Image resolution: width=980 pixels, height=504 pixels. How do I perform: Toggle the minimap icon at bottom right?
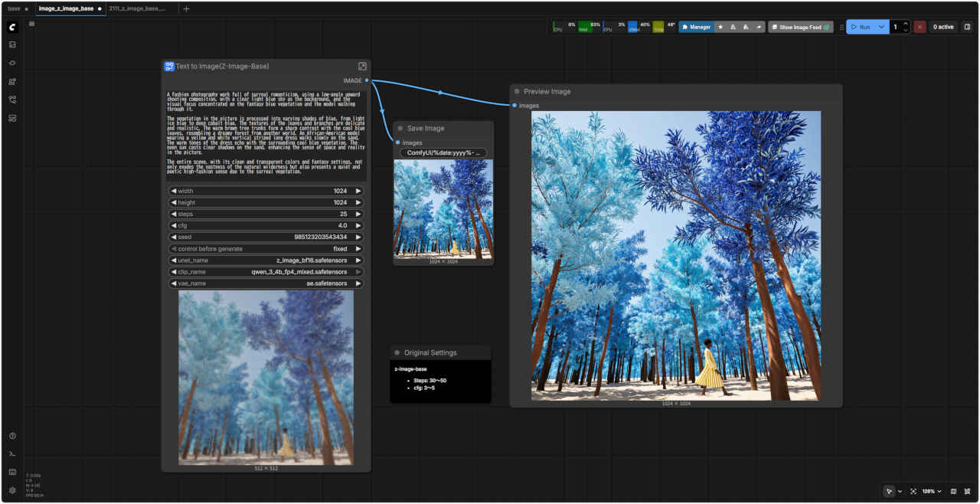pos(953,491)
